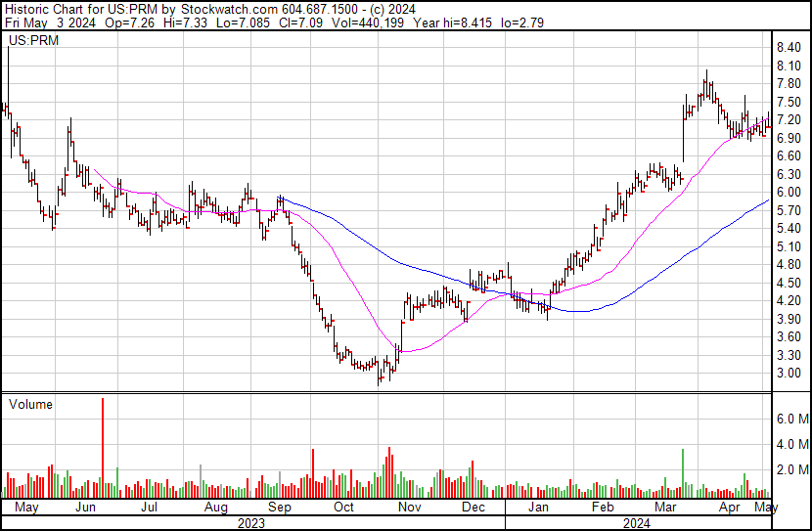
Task: Click the 2024 year label
Action: [x=637, y=523]
